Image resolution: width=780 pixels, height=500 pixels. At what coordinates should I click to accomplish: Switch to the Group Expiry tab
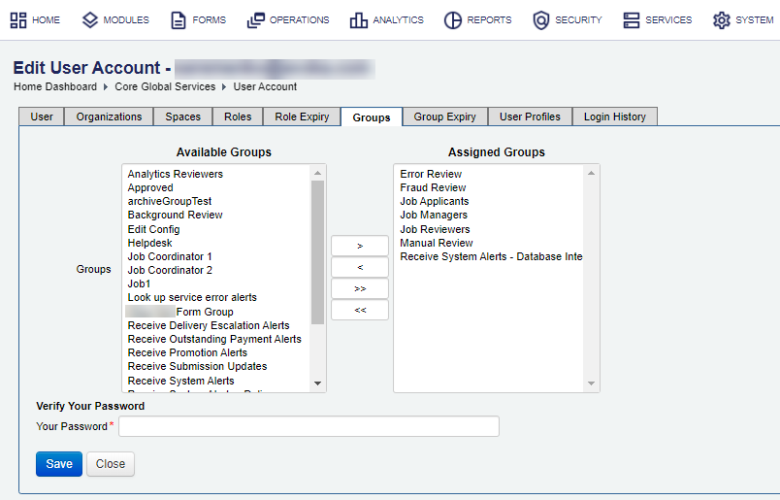tap(445, 116)
